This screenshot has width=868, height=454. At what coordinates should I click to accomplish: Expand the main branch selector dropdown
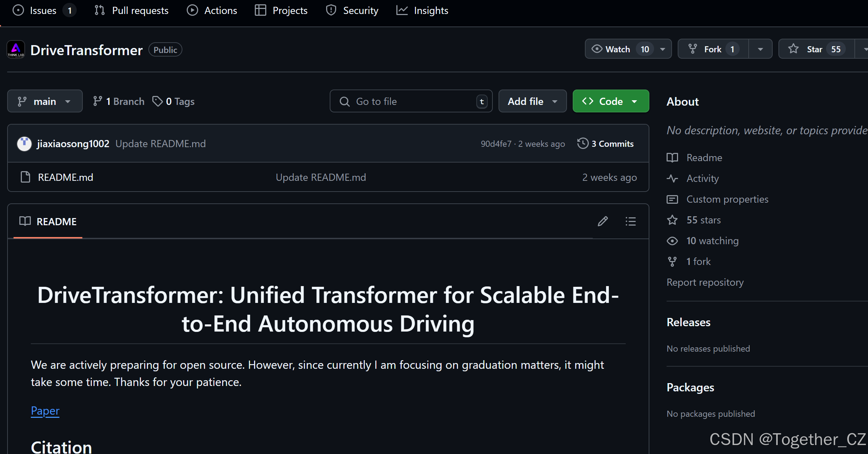coord(45,101)
